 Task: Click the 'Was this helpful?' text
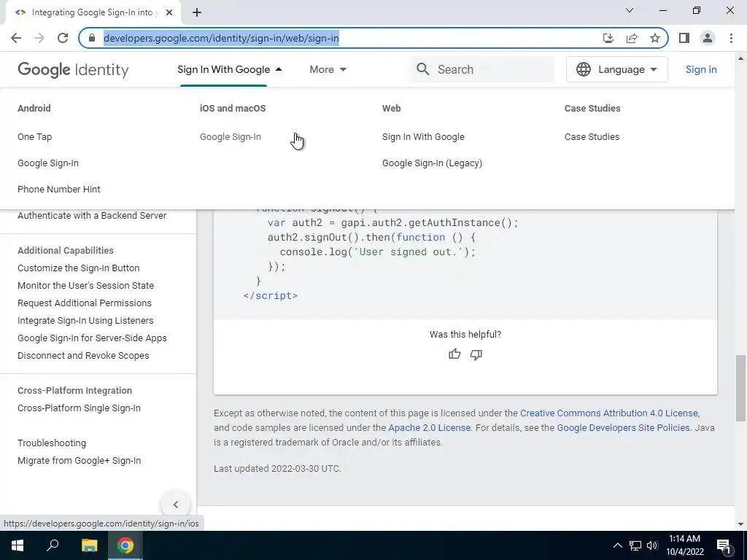click(465, 334)
